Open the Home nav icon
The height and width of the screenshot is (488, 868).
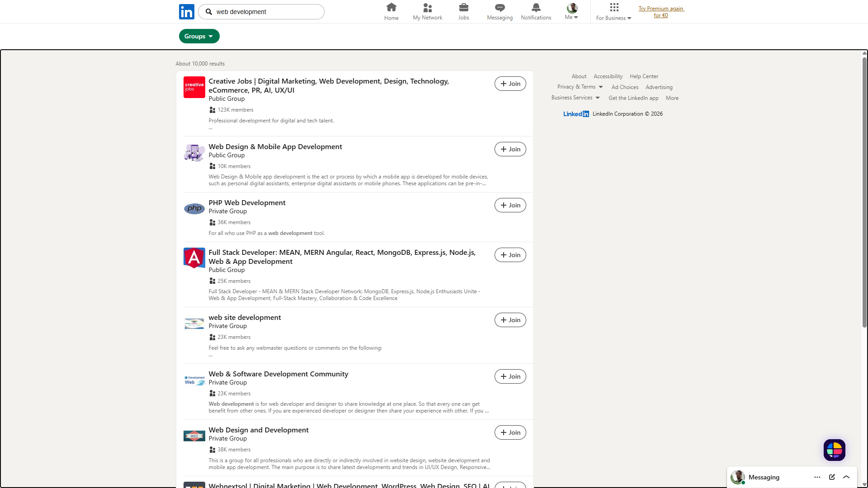coord(392,12)
